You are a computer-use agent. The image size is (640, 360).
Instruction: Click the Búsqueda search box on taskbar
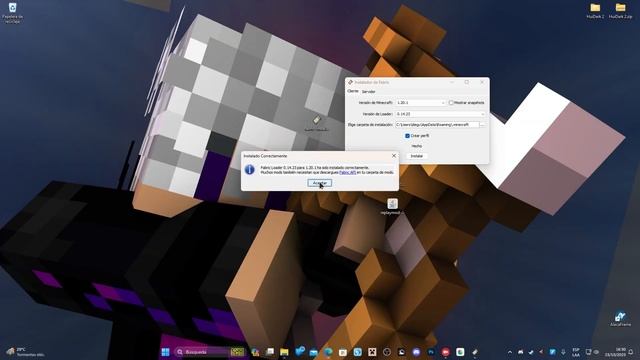[210, 352]
